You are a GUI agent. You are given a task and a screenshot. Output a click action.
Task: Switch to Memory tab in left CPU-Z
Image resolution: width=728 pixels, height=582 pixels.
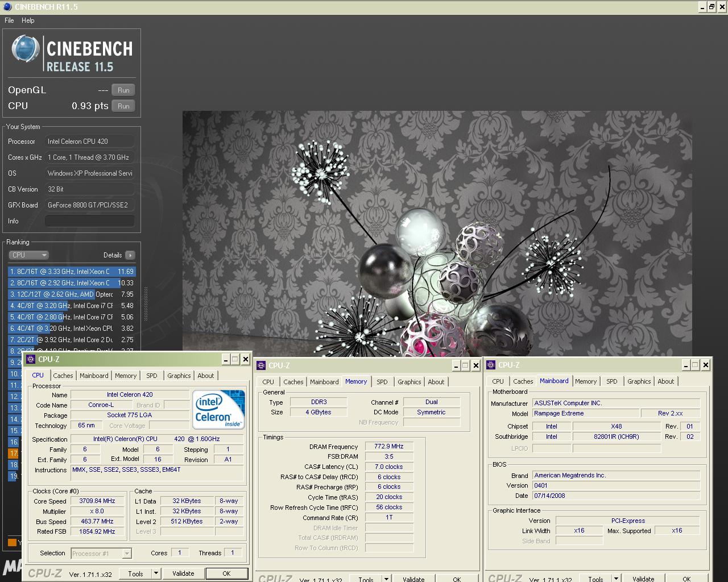point(126,376)
